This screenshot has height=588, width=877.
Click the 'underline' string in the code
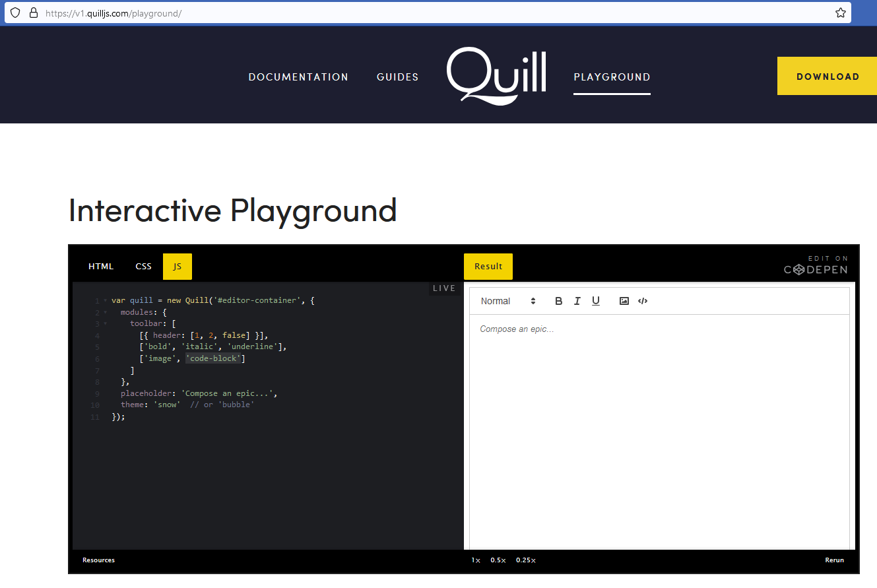click(253, 347)
